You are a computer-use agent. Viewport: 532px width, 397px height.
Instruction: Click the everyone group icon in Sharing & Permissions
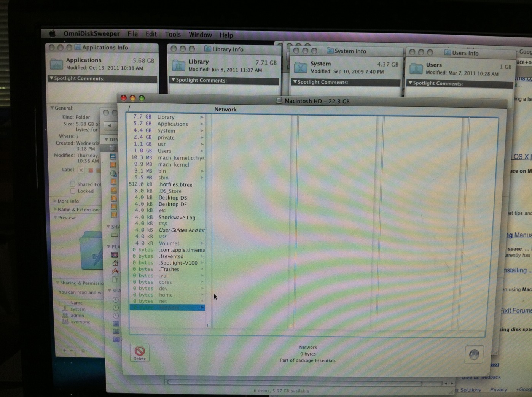(x=65, y=322)
